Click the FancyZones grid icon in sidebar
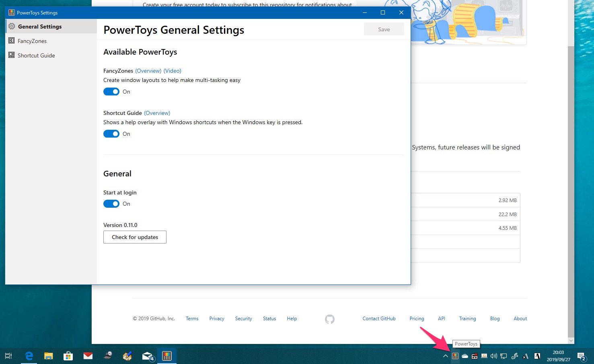This screenshot has width=594, height=364. click(12, 41)
